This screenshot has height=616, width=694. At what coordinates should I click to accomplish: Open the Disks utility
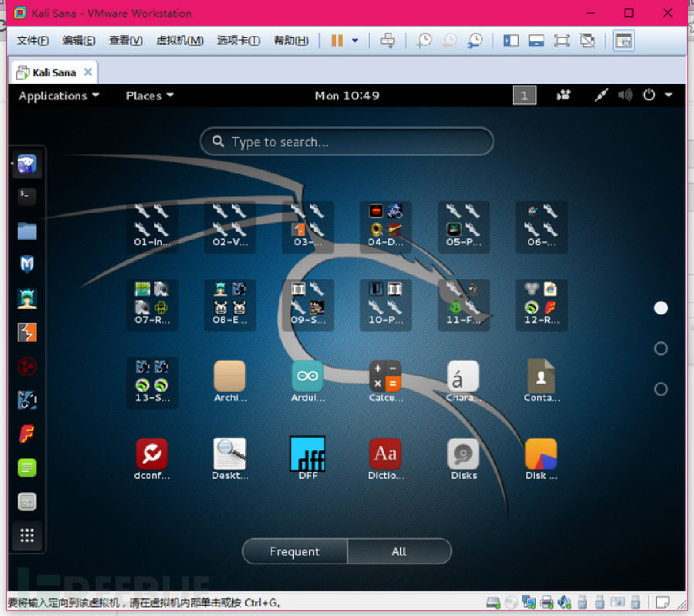[x=463, y=457]
